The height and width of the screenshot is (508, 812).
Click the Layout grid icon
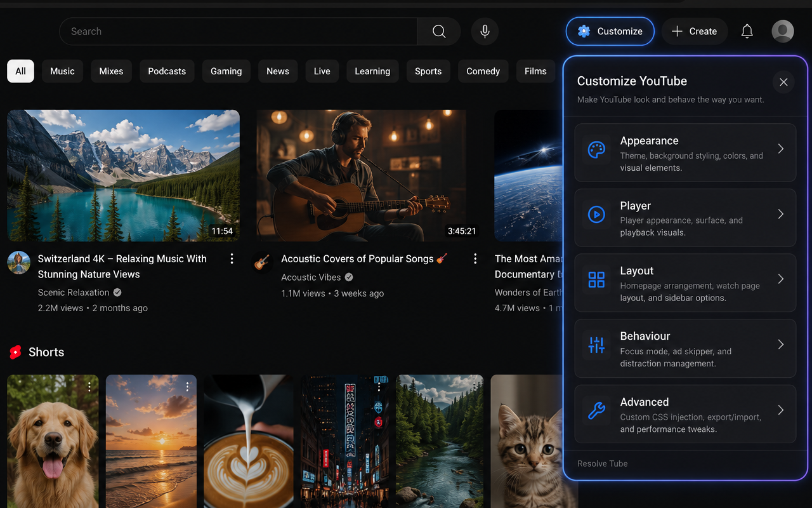pyautogui.click(x=596, y=279)
